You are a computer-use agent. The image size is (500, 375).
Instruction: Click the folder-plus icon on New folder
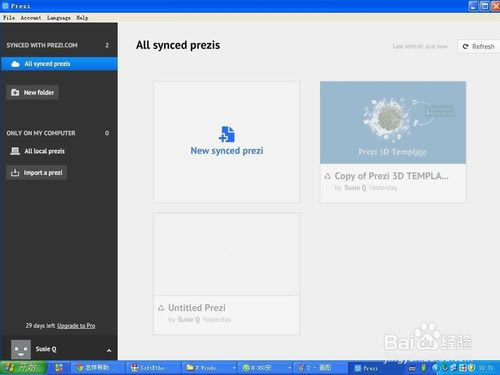(x=15, y=92)
